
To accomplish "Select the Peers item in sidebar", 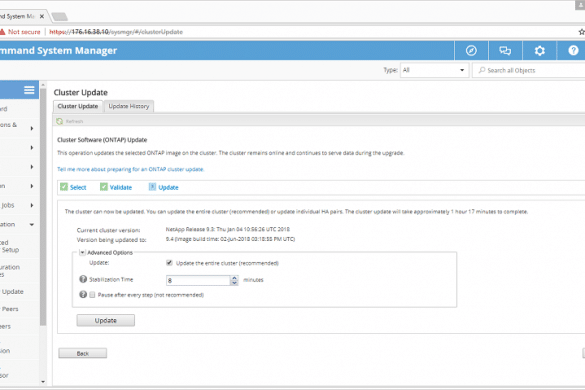I will pyautogui.click(x=10, y=309).
